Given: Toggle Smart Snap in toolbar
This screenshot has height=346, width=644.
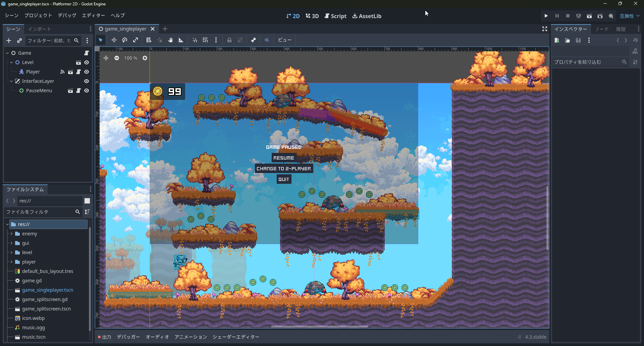Looking at the screenshot, I should coord(195,40).
